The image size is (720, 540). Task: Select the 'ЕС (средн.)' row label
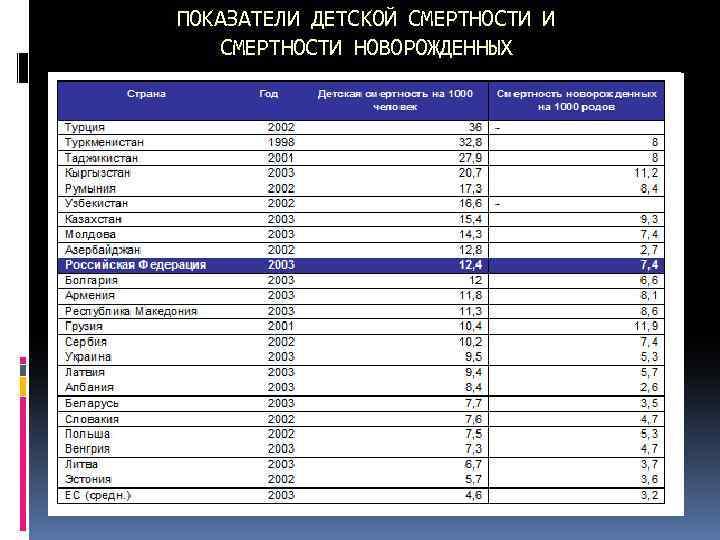(x=98, y=495)
